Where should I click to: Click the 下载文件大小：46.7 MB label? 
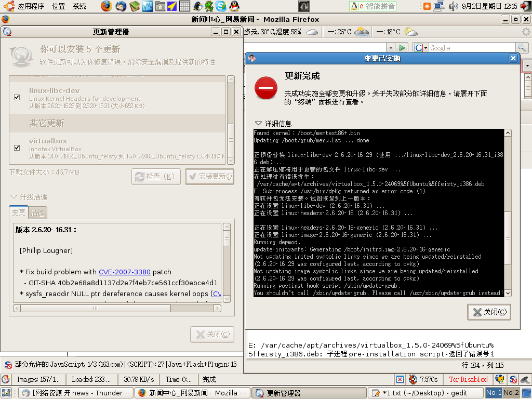tap(44, 172)
